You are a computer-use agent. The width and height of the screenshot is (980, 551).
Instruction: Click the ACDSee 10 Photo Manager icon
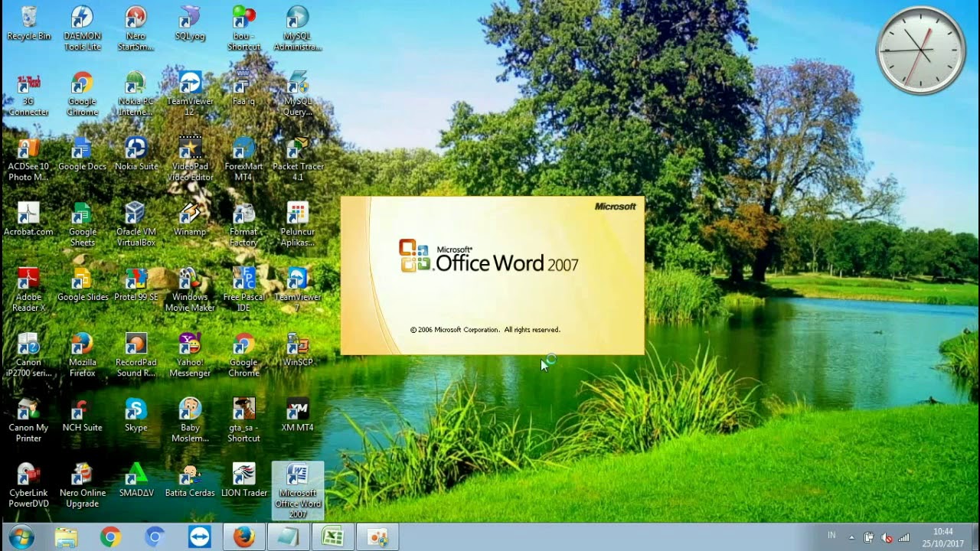[28, 160]
